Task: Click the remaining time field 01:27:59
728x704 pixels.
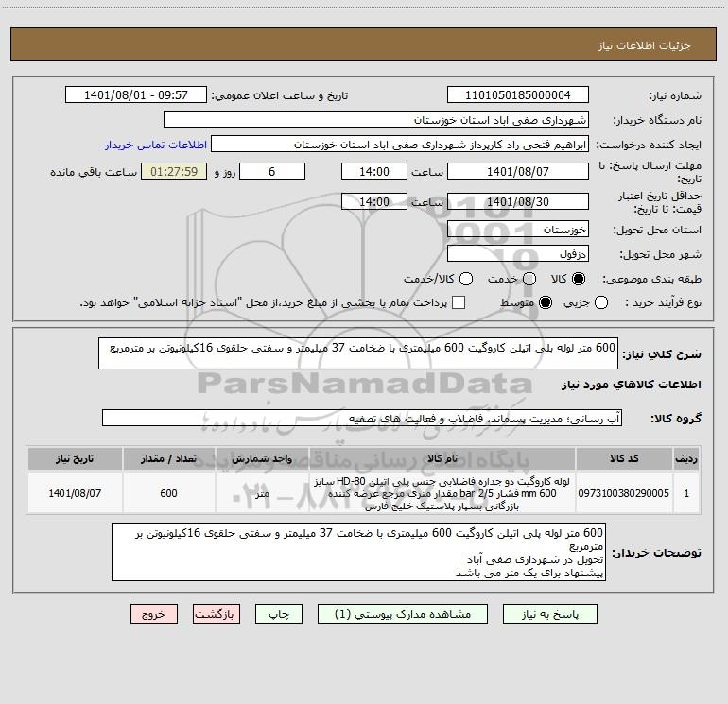Action: coord(174,171)
